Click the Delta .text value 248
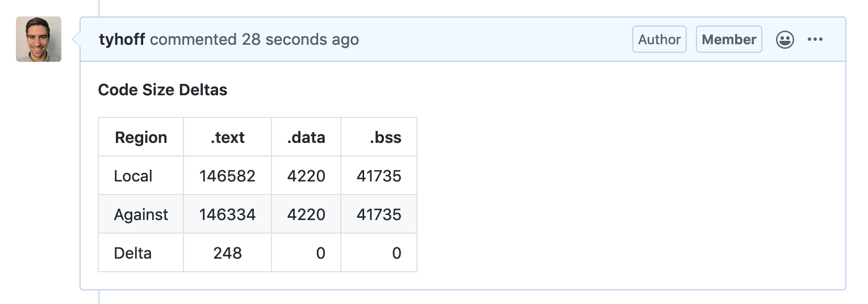This screenshot has height=304, width=868. [227, 253]
